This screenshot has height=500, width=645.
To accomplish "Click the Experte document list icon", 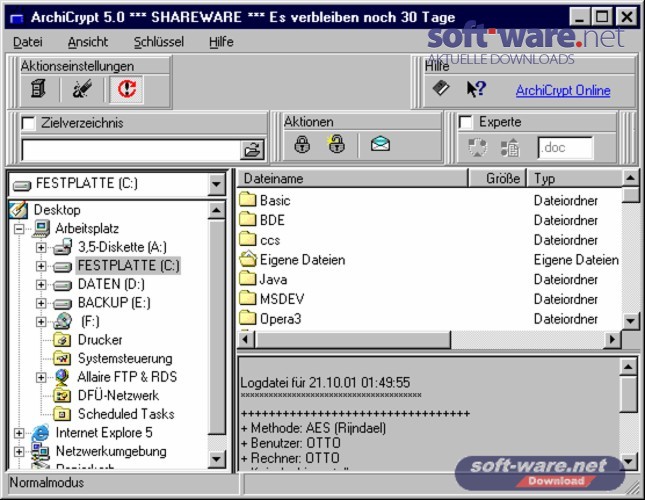I will coord(510,148).
